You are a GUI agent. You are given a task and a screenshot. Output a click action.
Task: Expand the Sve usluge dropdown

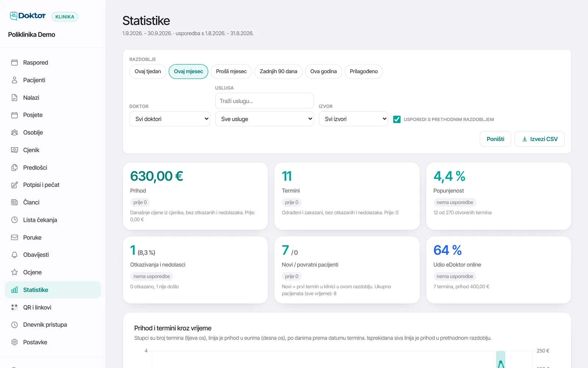265,119
